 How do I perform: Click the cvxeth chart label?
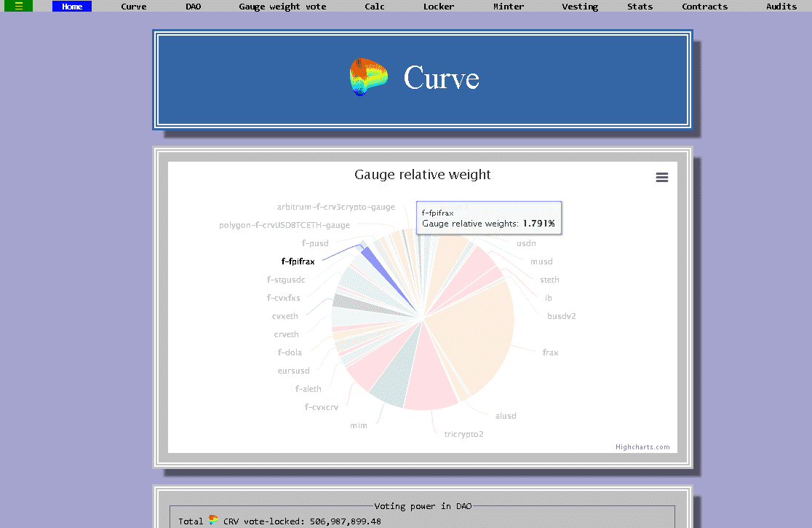284,316
